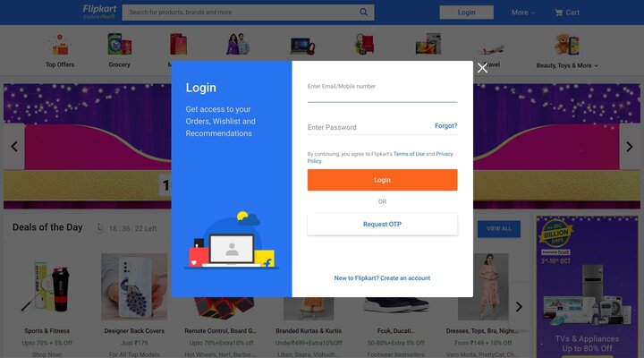The width and height of the screenshot is (644, 358).
Task: Click the Flipkart logo
Action: coord(99,12)
